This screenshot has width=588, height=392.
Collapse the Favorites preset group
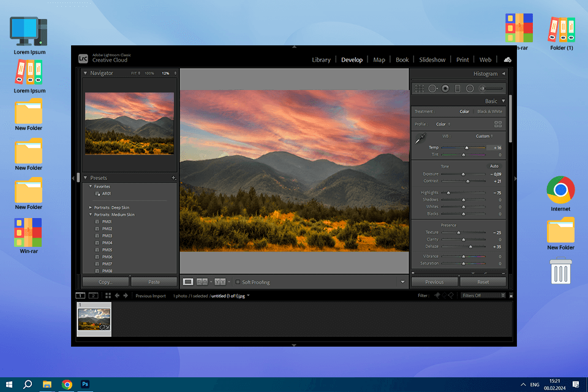point(91,186)
